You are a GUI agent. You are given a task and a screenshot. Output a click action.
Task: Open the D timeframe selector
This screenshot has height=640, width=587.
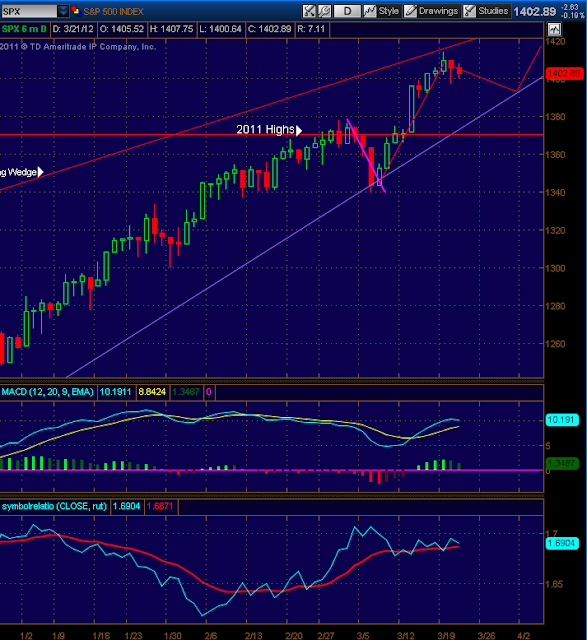point(347,11)
